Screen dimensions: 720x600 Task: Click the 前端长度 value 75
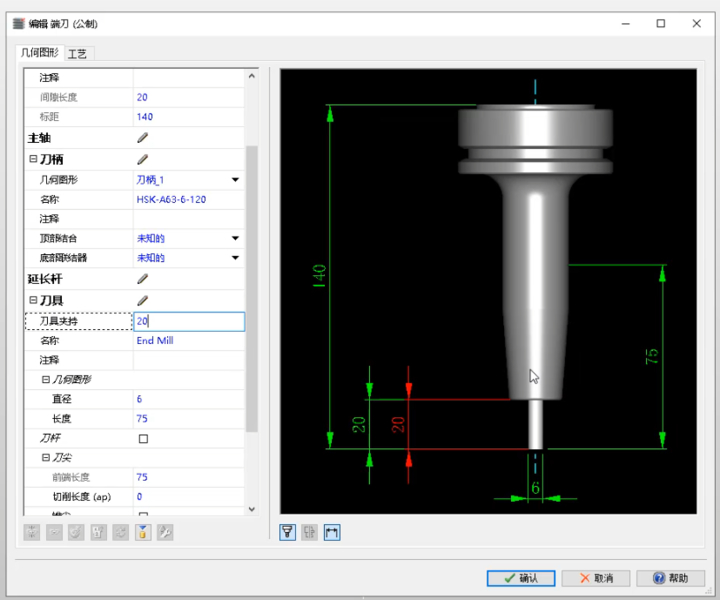(x=142, y=477)
